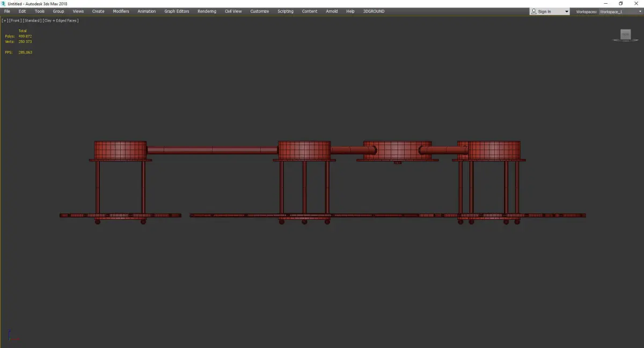644x348 pixels.
Task: Click the Verts count value 250 373
Action: 25,42
